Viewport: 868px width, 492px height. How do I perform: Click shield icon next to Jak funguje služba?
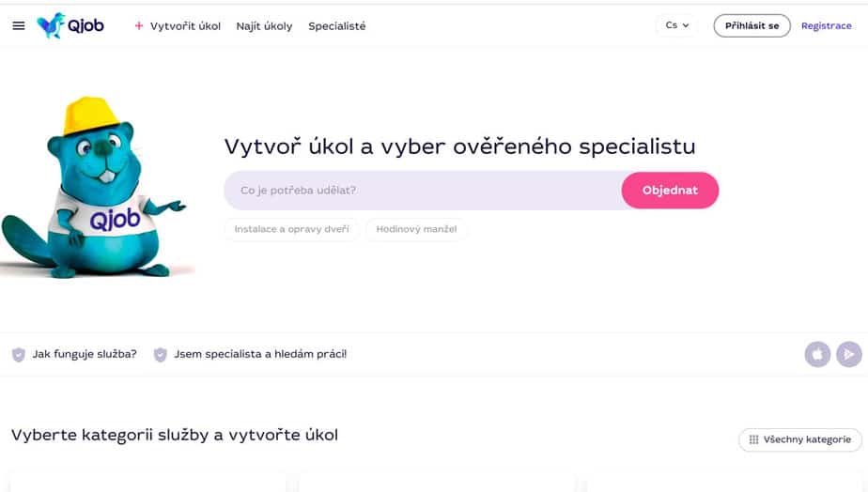18,355
